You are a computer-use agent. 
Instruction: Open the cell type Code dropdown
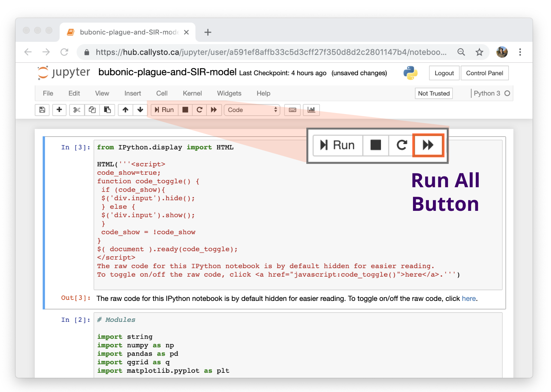(x=252, y=110)
